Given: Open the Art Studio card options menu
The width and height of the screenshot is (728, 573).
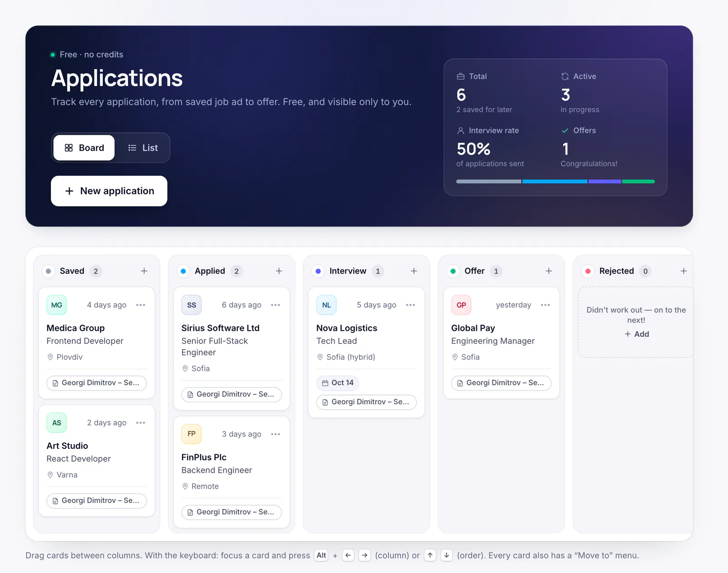Looking at the screenshot, I should tap(141, 423).
